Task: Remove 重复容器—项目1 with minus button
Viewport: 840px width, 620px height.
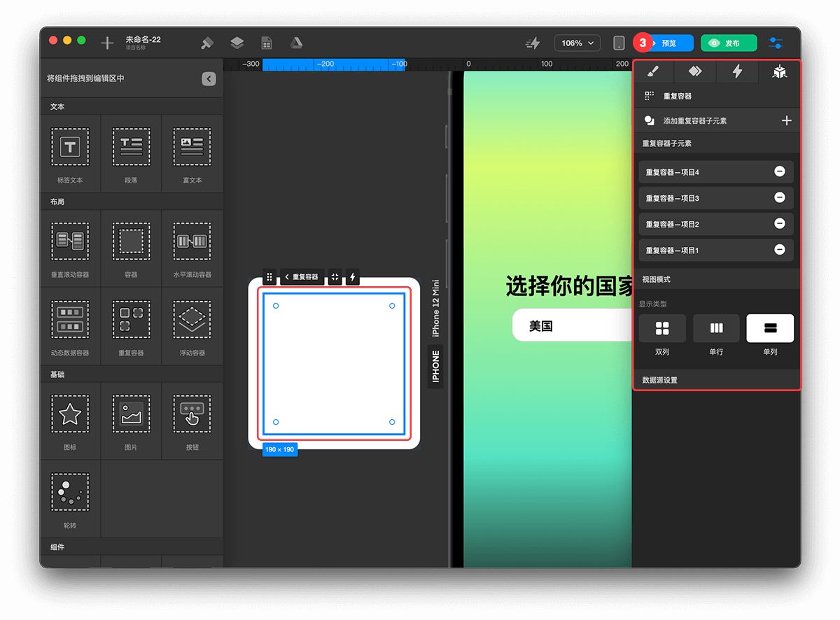Action: click(x=779, y=249)
